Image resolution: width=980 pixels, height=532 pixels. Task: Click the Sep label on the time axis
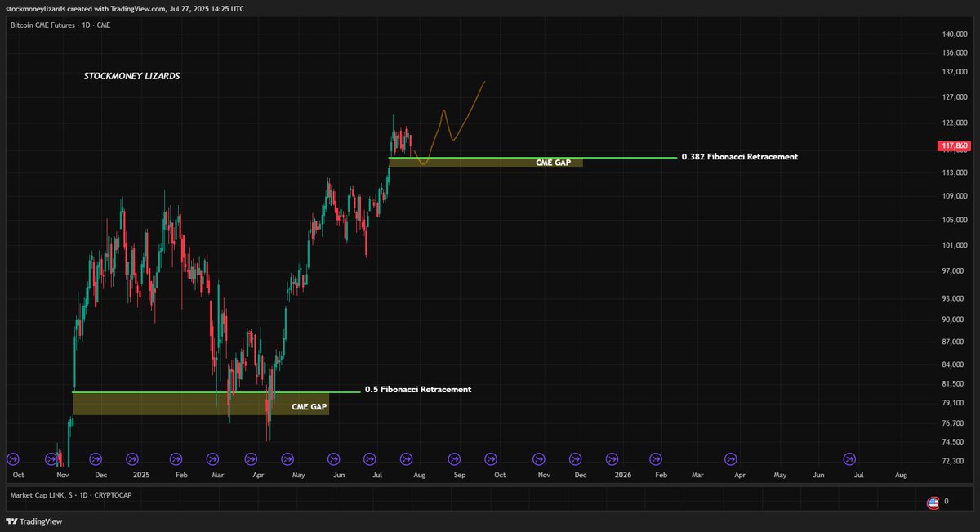pos(459,474)
